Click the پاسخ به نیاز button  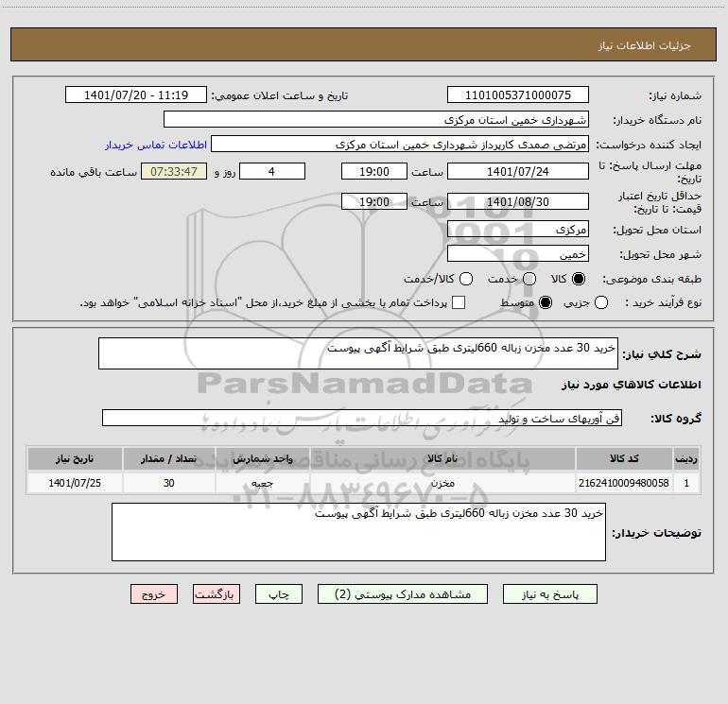[549, 594]
